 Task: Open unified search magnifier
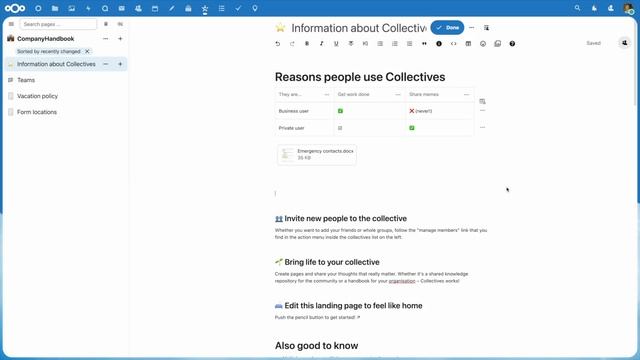pos(577,8)
